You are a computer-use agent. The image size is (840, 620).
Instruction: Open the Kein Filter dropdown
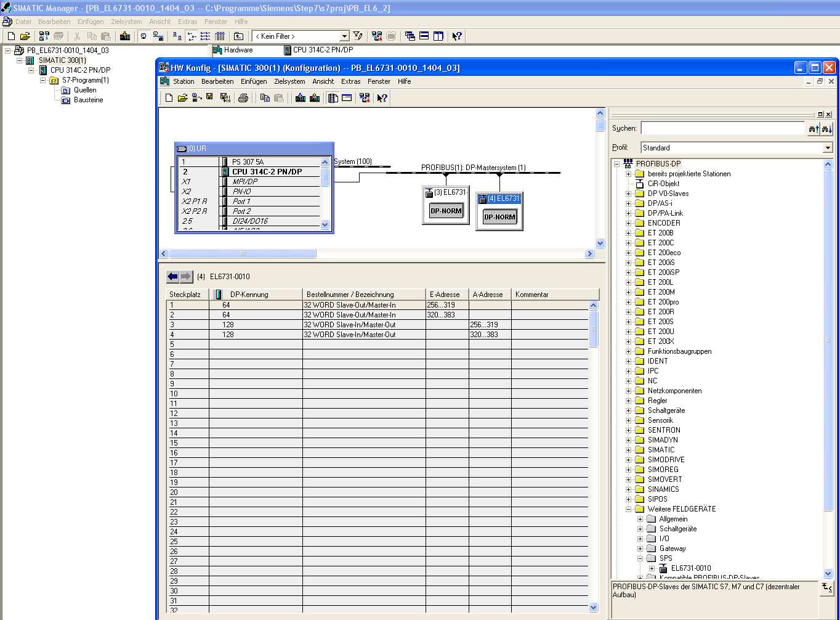pyautogui.click(x=344, y=36)
